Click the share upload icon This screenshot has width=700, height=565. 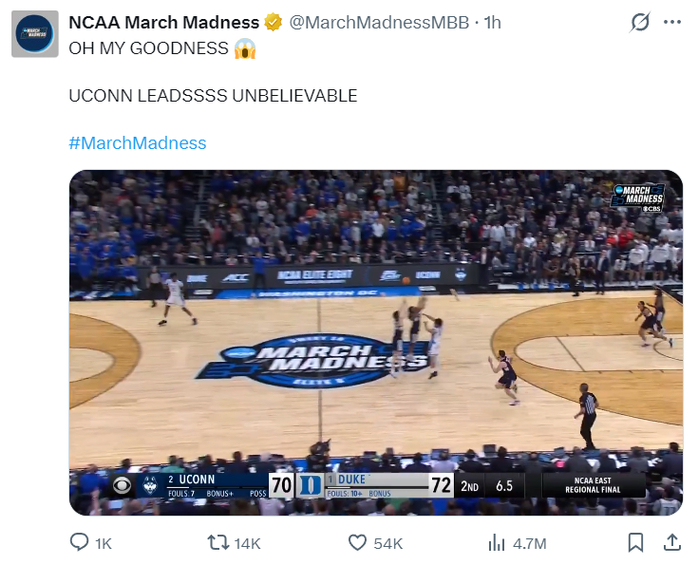click(x=672, y=543)
